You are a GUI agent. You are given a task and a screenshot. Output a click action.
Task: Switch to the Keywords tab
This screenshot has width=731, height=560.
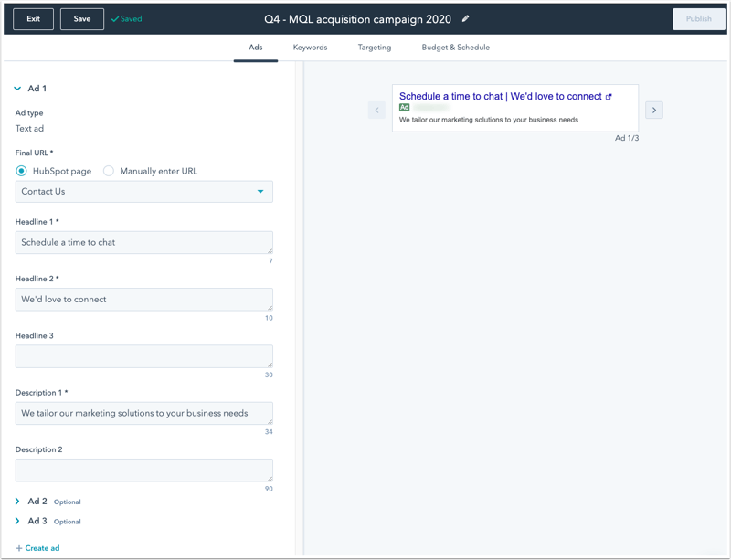(310, 48)
